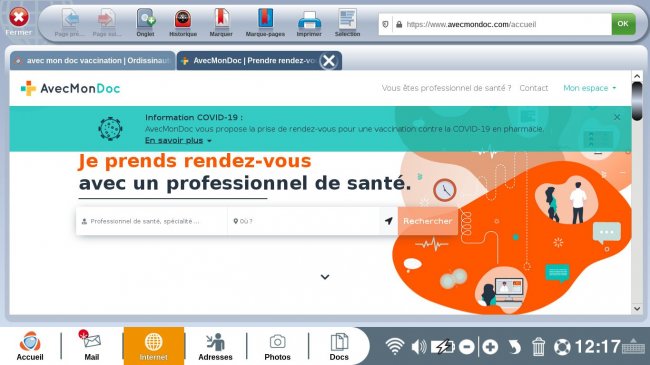650x365 pixels.
Task: Open Adresses in bottom bar
Action: coord(215,346)
